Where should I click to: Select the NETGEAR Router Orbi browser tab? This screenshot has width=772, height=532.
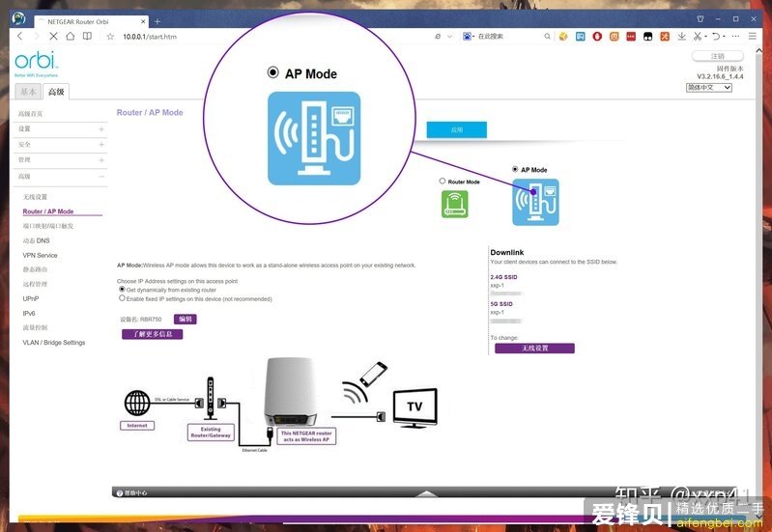click(x=91, y=21)
